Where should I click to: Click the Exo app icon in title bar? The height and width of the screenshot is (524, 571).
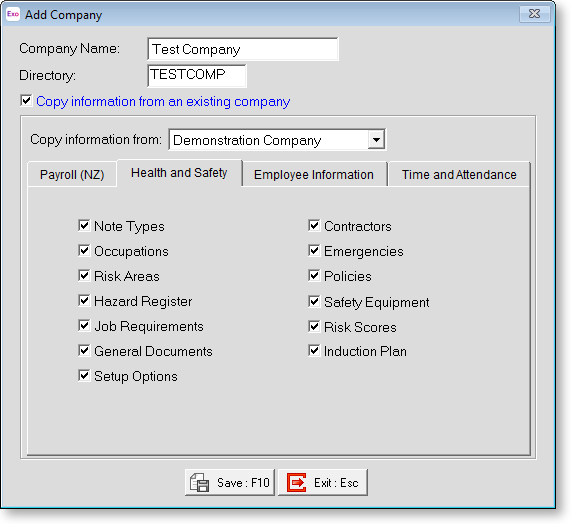coord(13,14)
